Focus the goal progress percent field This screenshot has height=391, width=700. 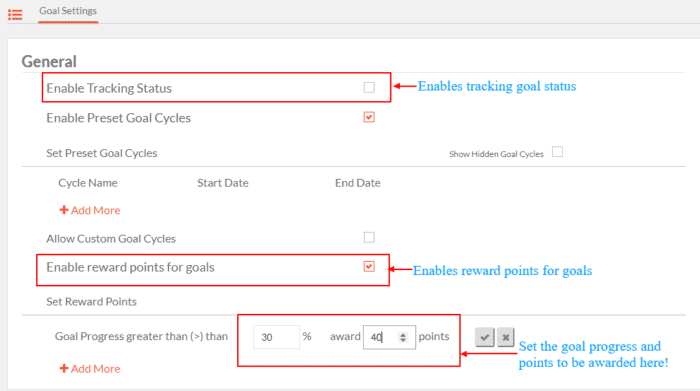coord(276,337)
